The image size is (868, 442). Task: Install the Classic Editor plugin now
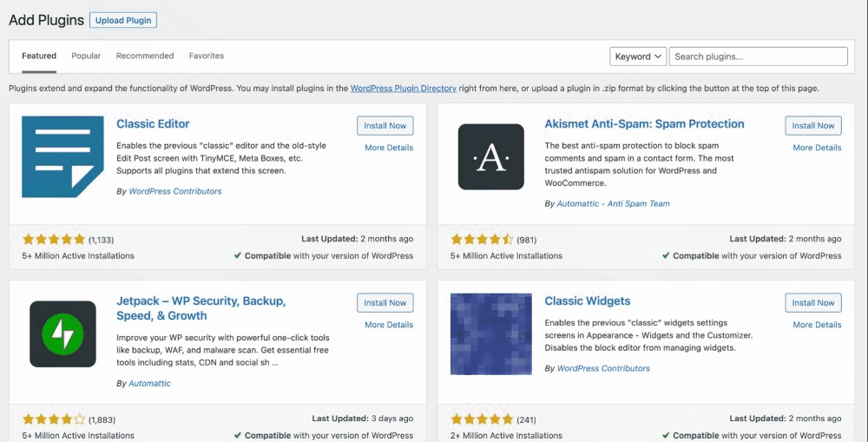(x=385, y=126)
